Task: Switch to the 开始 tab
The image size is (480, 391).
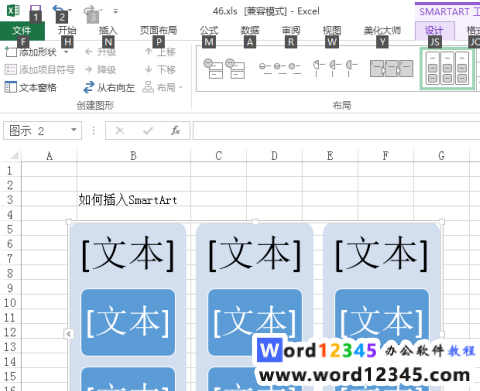Action: point(67,31)
